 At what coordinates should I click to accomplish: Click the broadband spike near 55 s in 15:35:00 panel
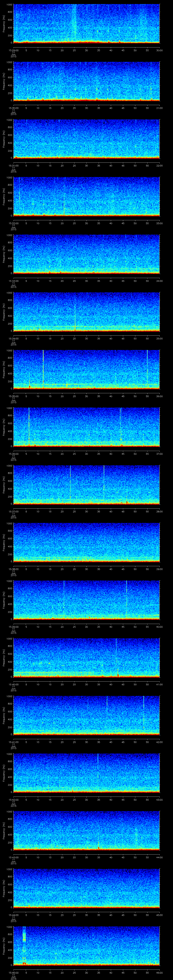[x=147, y=367]
